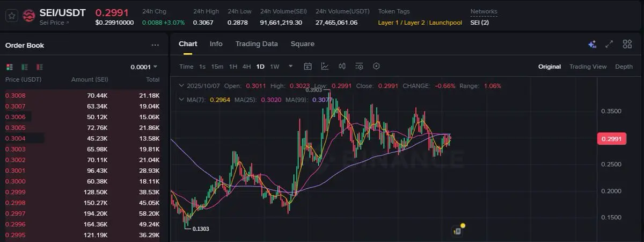Select the 0.2997 ask price row

click(x=83, y=213)
